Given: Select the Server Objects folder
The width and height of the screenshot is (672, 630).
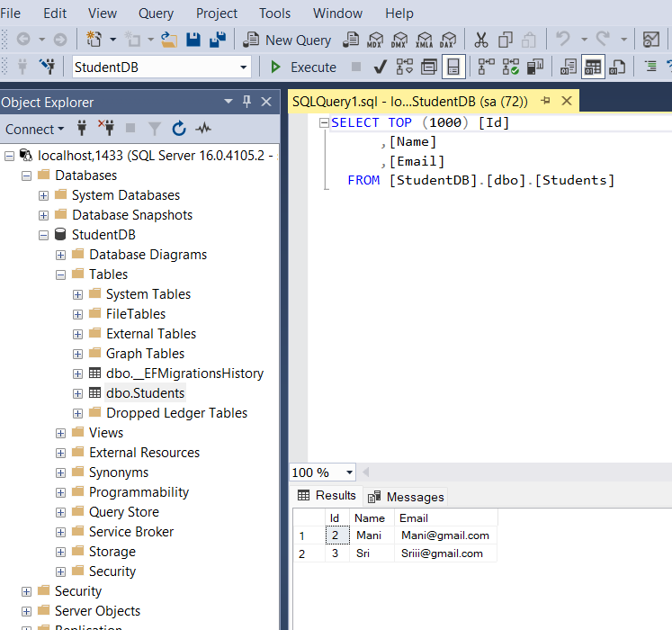Looking at the screenshot, I should coord(97,611).
